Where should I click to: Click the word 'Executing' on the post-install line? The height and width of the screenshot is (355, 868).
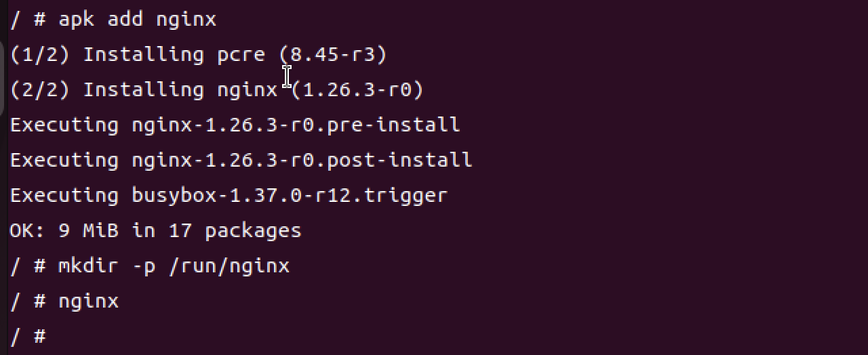pos(64,160)
